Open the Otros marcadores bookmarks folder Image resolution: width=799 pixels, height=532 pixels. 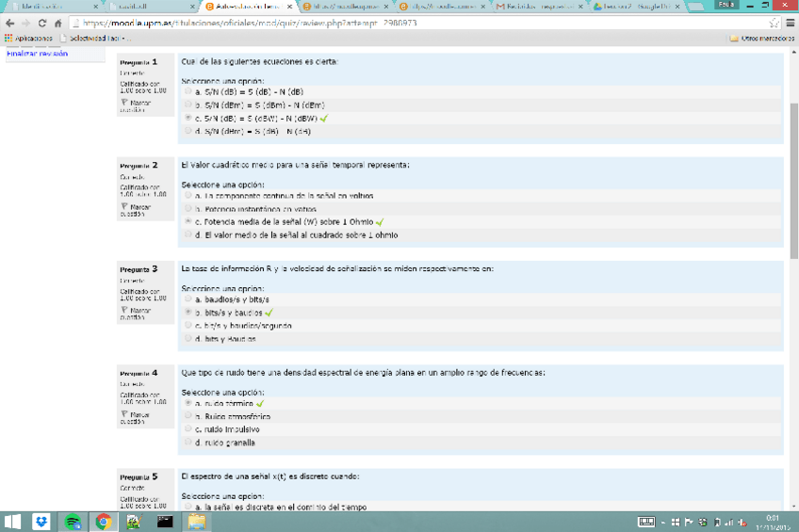click(762, 39)
